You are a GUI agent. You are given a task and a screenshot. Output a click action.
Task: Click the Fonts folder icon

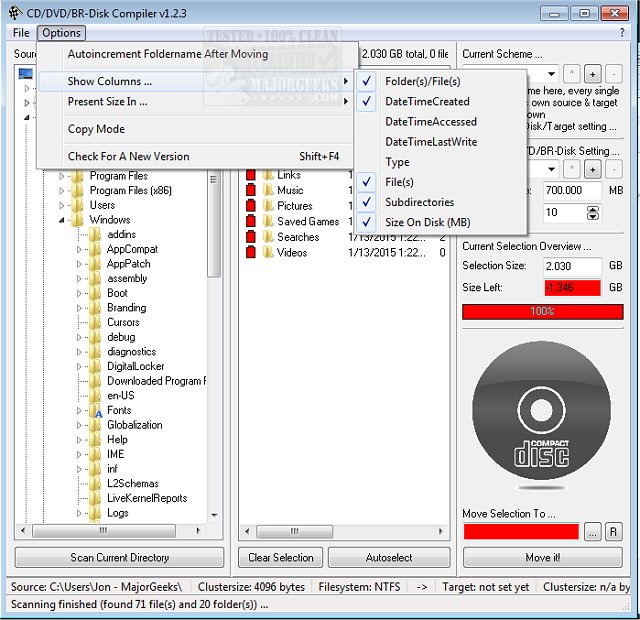tap(96, 411)
